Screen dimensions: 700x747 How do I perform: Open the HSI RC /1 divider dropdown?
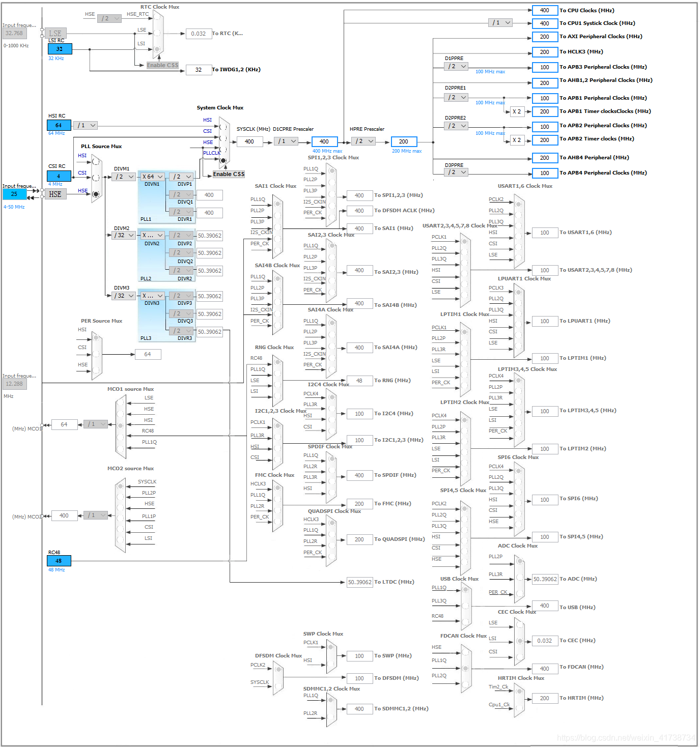86,125
